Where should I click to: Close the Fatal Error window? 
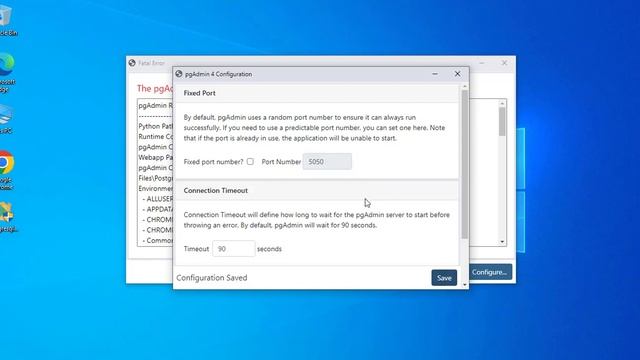point(504,63)
